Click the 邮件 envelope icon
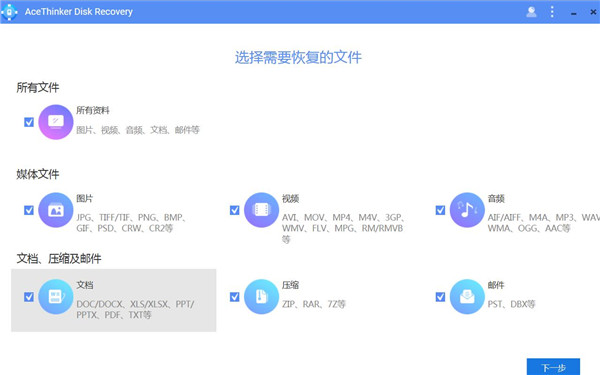 coord(467,297)
